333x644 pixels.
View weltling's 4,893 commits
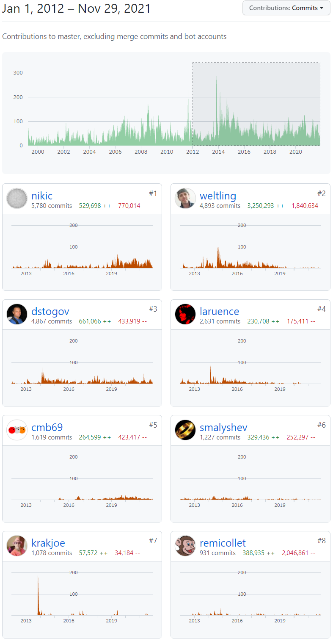tap(220, 206)
